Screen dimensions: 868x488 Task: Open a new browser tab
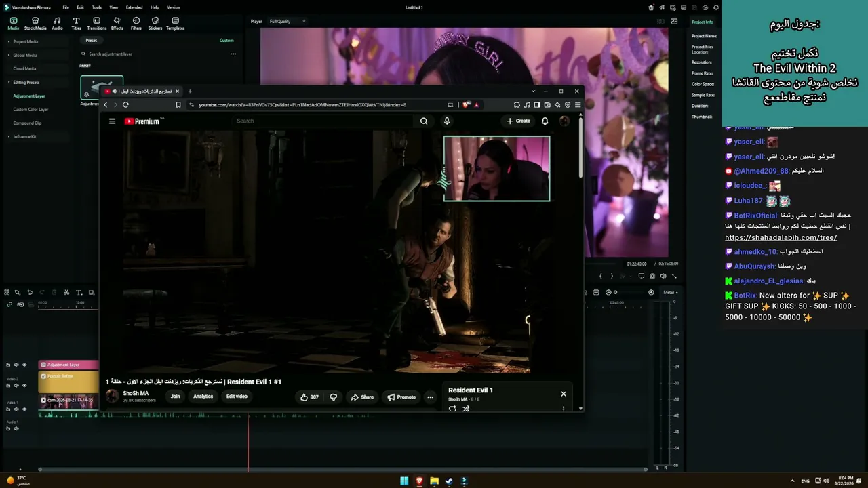(x=190, y=91)
